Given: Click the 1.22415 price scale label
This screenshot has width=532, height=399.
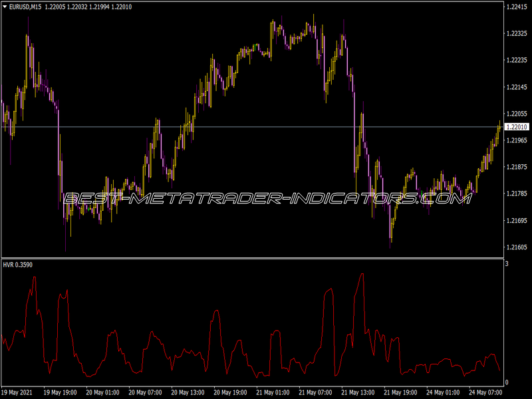Looking at the screenshot, I should coord(517,7).
